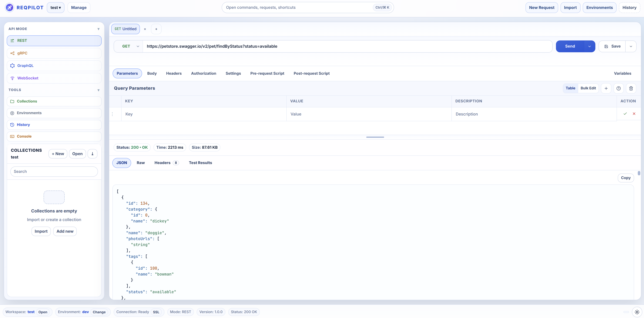Select the gRPC API mode
The width and height of the screenshot is (644, 318).
(54, 53)
